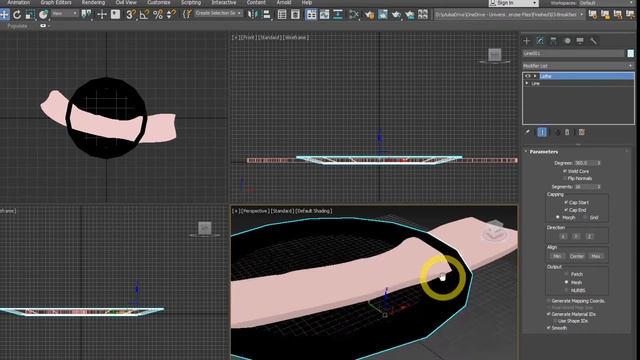640x360 pixels.
Task: Open the Create Selection Set dropdown
Action: point(218,13)
